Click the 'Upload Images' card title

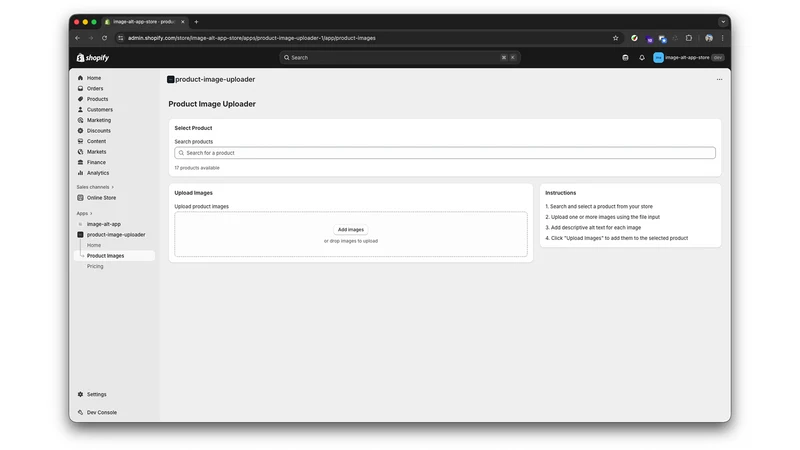(193, 193)
